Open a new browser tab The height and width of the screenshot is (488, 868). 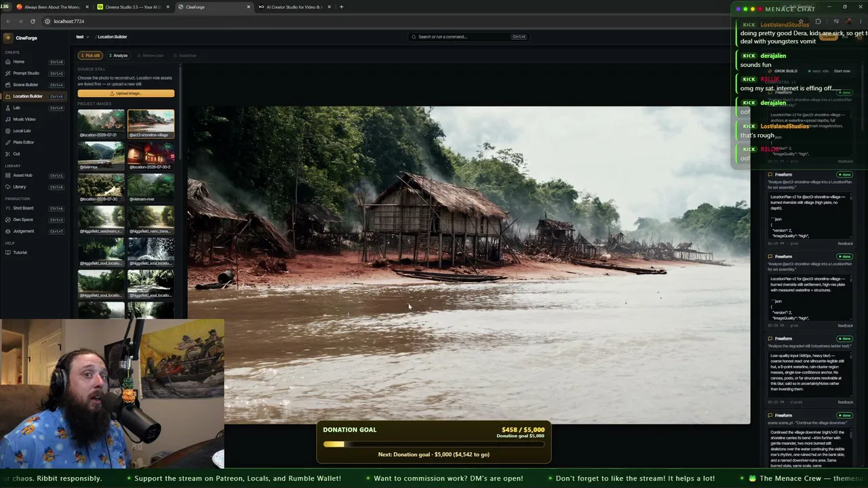(x=341, y=7)
